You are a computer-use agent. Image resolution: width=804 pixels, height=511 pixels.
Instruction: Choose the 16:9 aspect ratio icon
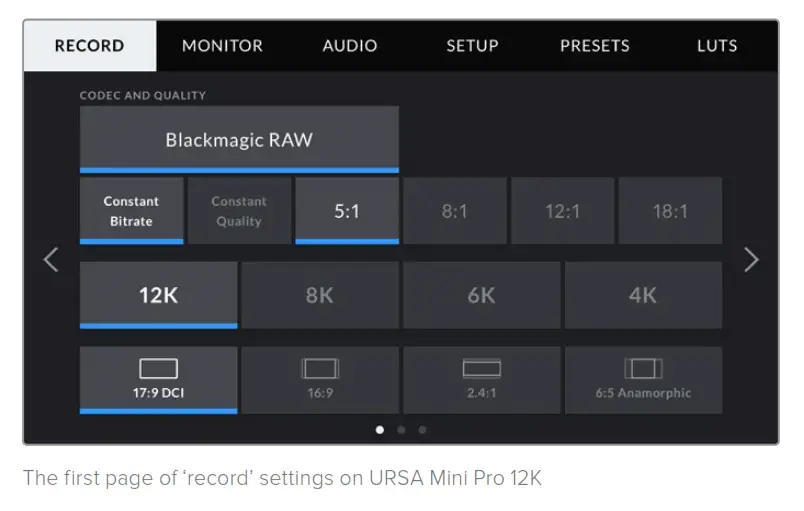point(320,369)
